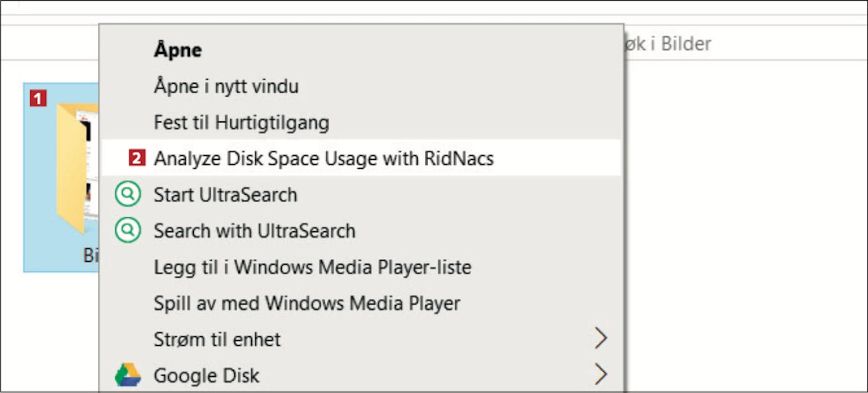
Task: Expand the Strøm til enhet submenu arrow
Action: 601,339
